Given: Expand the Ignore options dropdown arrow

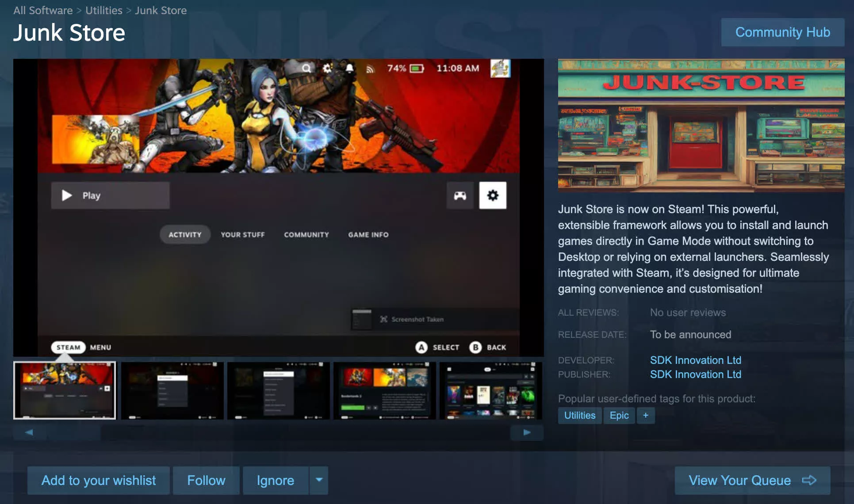Looking at the screenshot, I should click(319, 480).
